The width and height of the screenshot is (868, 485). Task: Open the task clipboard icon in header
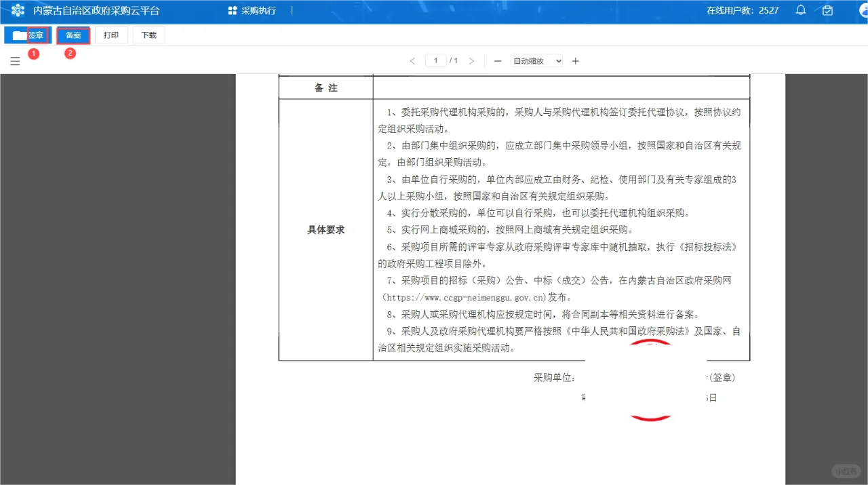[x=827, y=10]
